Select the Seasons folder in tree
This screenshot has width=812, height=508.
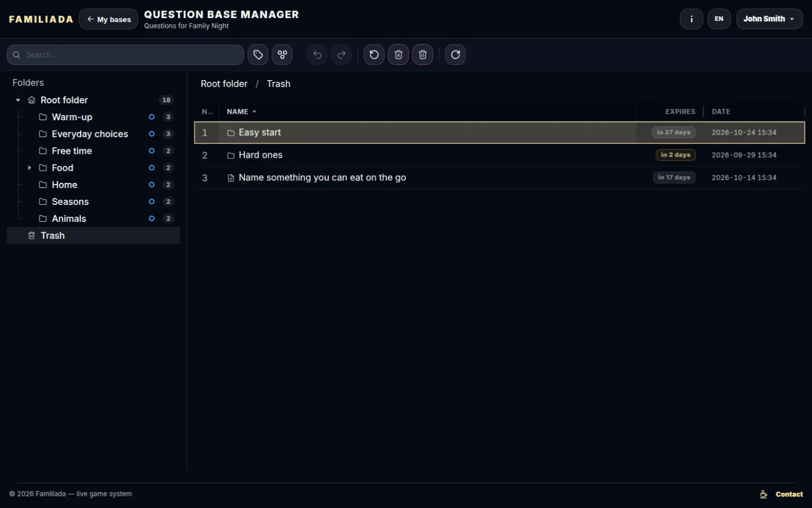click(x=70, y=201)
